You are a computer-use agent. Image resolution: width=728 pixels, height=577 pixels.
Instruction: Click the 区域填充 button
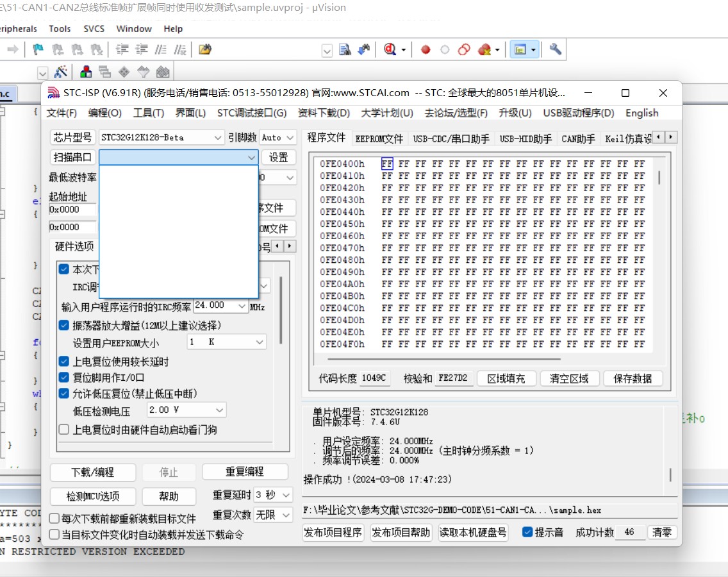506,379
